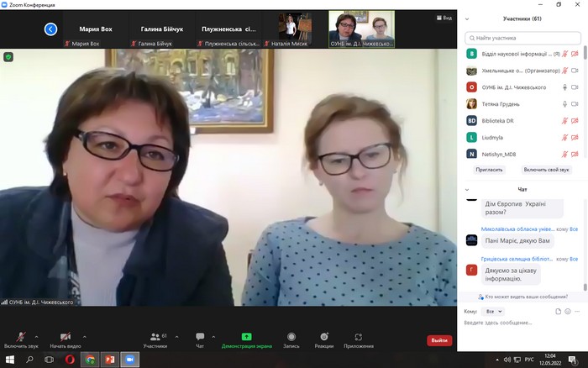588x368 pixels.
Task: Click sender name Грицівська селищна бібліот...
Action: (x=517, y=259)
